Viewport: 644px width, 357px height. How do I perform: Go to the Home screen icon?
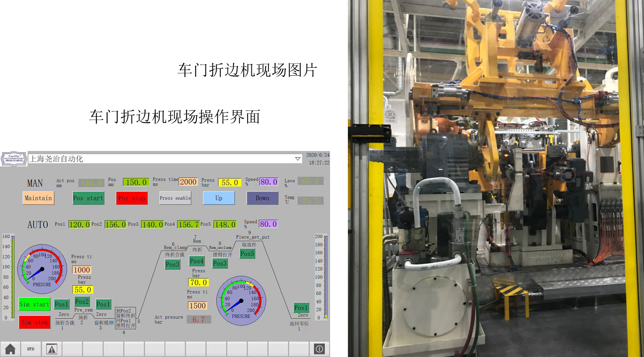coord(10,349)
